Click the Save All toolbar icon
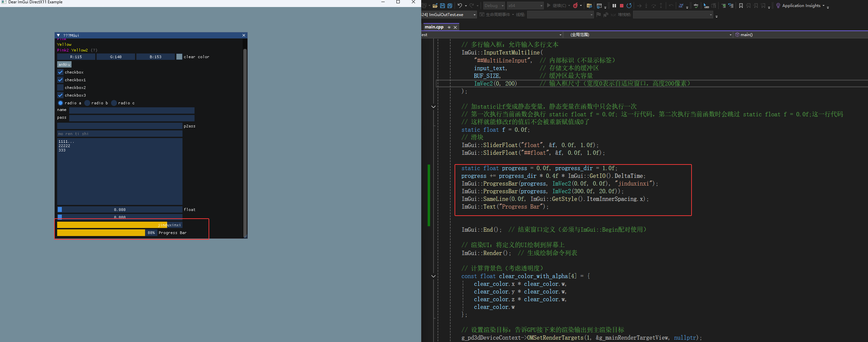The image size is (868, 342). point(450,6)
